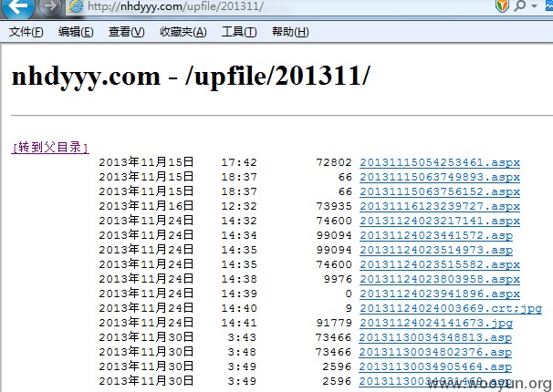Click size 73466 beside 20131130034348813.asp
The width and height of the screenshot is (553, 392).
[x=333, y=337]
